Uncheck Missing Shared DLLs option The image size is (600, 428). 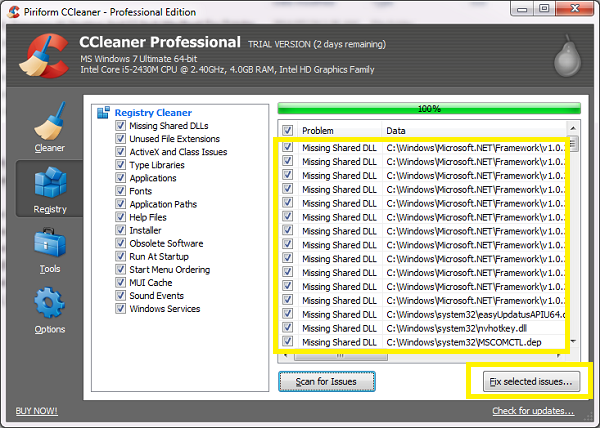coord(121,125)
